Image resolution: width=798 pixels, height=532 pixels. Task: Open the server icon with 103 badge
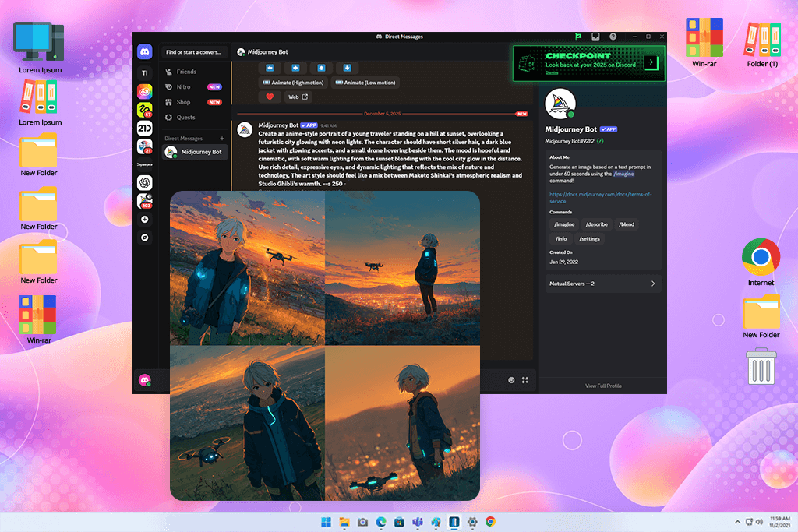coord(144,201)
